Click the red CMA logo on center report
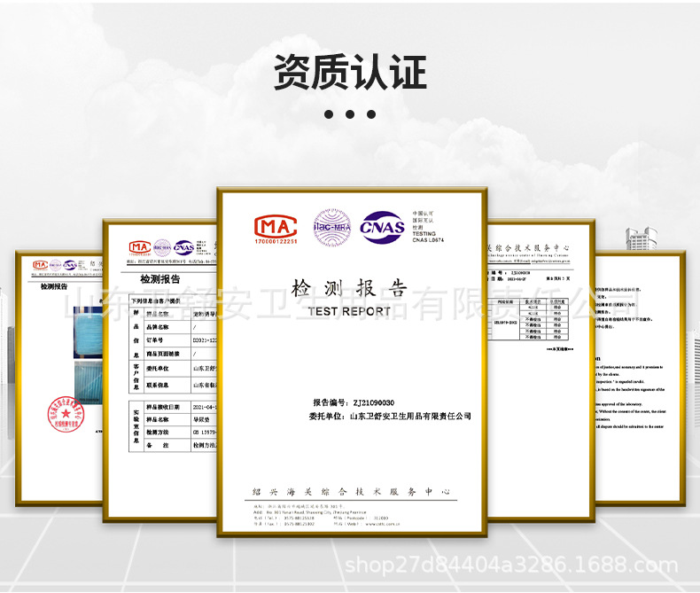Viewport: 700px width, 593px height. 276,226
